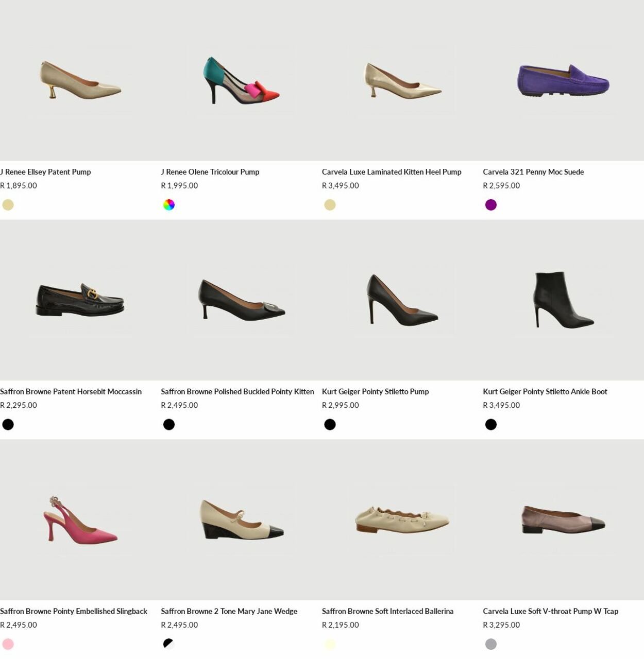
Task: Click the R 1,995.00 price
Action: point(179,186)
